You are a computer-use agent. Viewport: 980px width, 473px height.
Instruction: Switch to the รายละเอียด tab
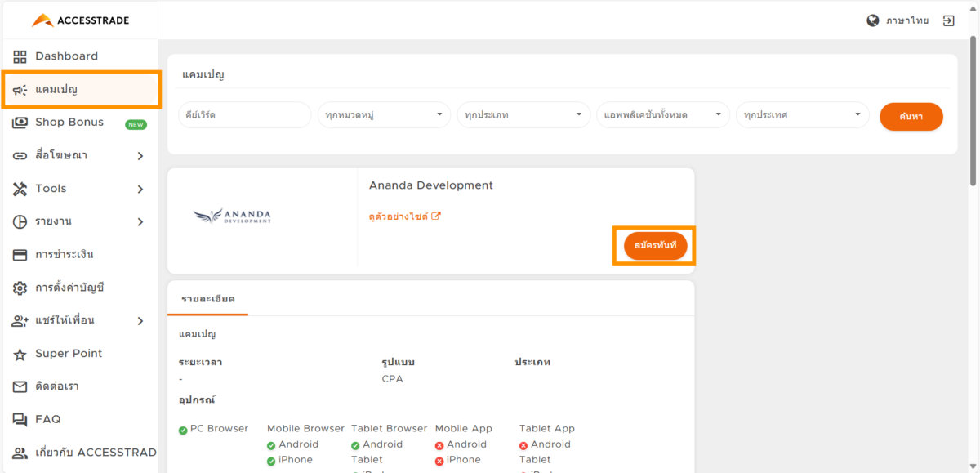point(207,300)
